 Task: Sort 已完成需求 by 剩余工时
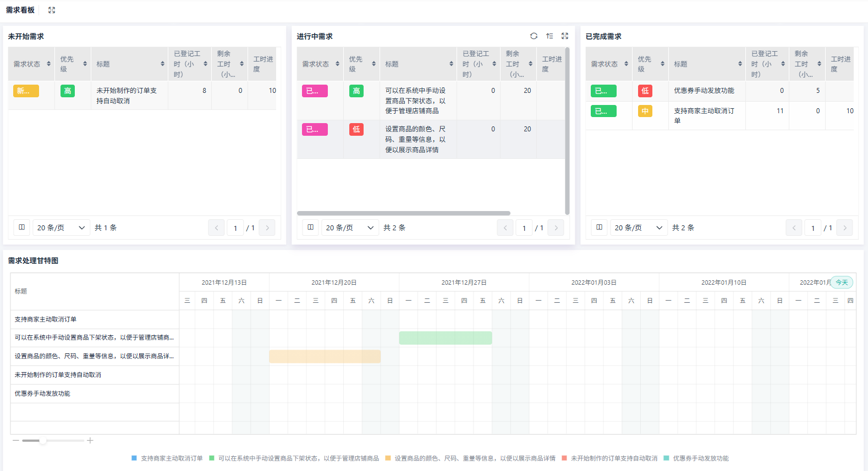pos(819,64)
